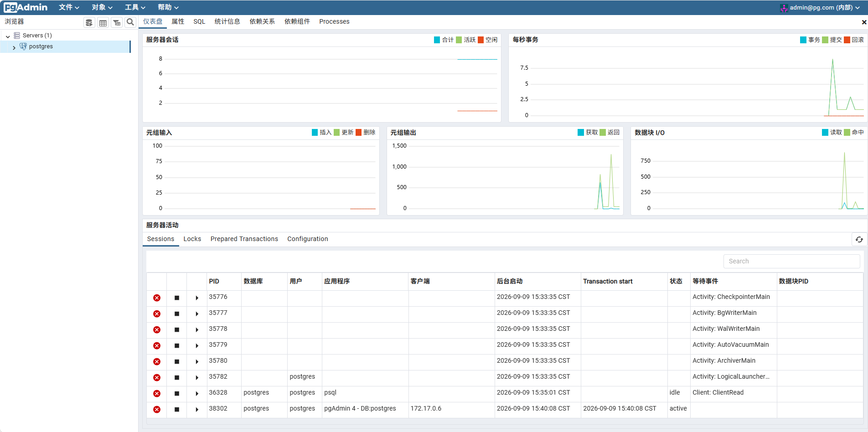Open the 文件 menu
The height and width of the screenshot is (432, 868).
point(69,7)
